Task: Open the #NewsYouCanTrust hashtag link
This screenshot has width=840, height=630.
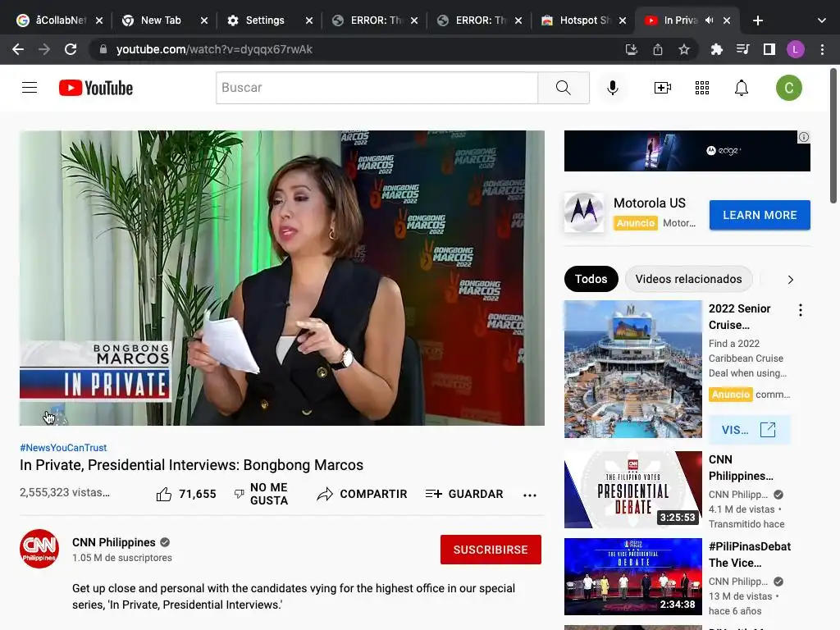Action: pos(63,448)
